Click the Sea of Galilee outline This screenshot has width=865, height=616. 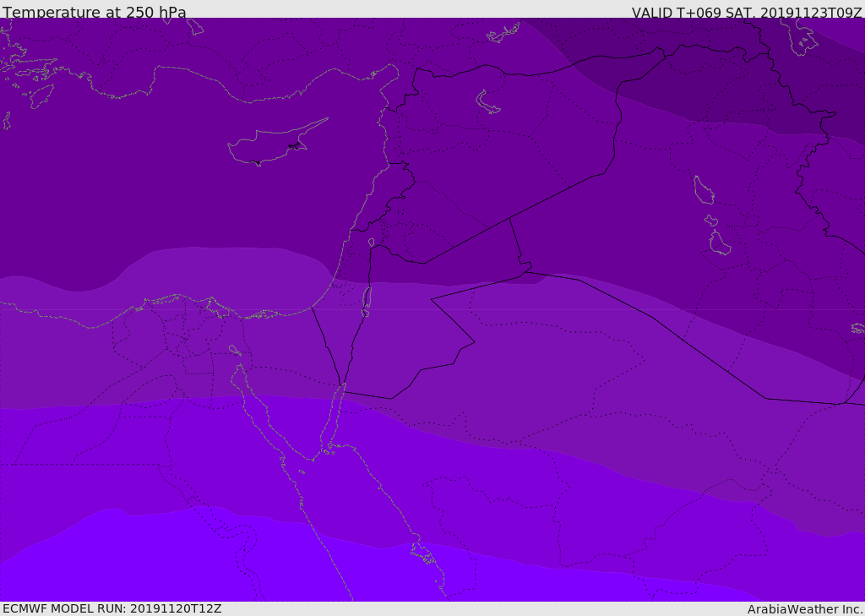pos(372,243)
